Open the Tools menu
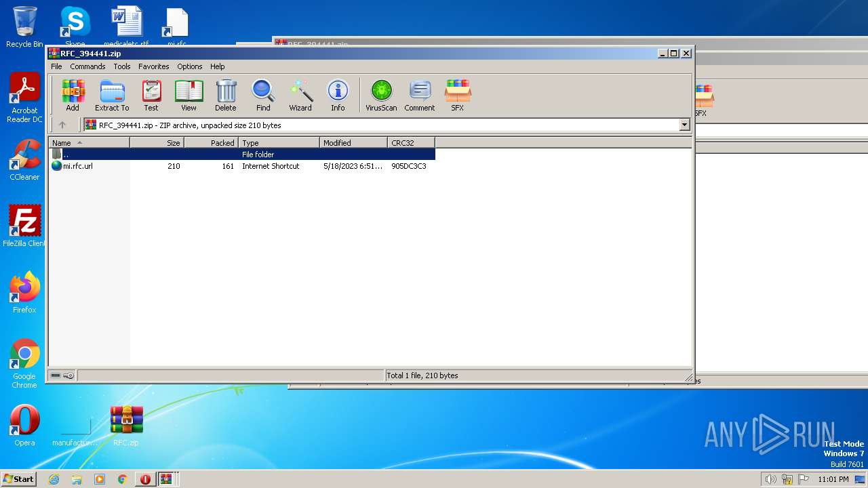 pyautogui.click(x=122, y=66)
